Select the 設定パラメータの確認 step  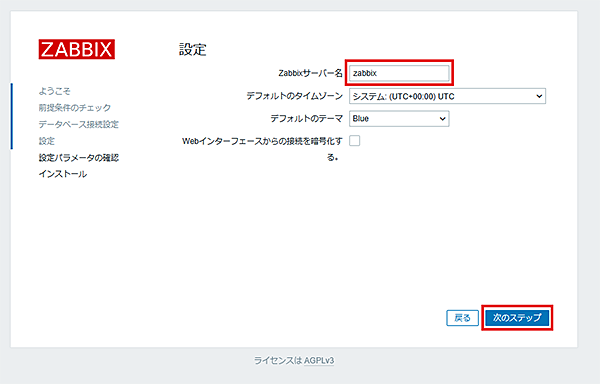coord(78,158)
